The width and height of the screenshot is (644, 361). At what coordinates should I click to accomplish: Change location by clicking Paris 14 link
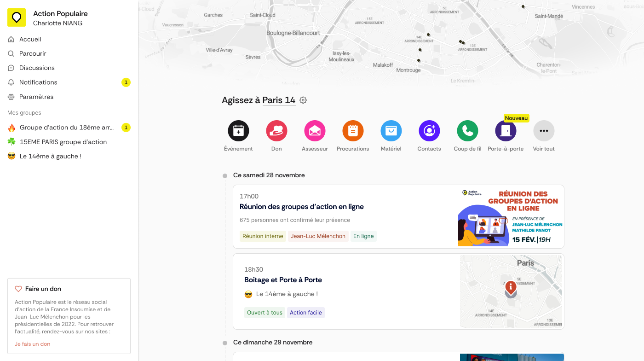pyautogui.click(x=279, y=99)
